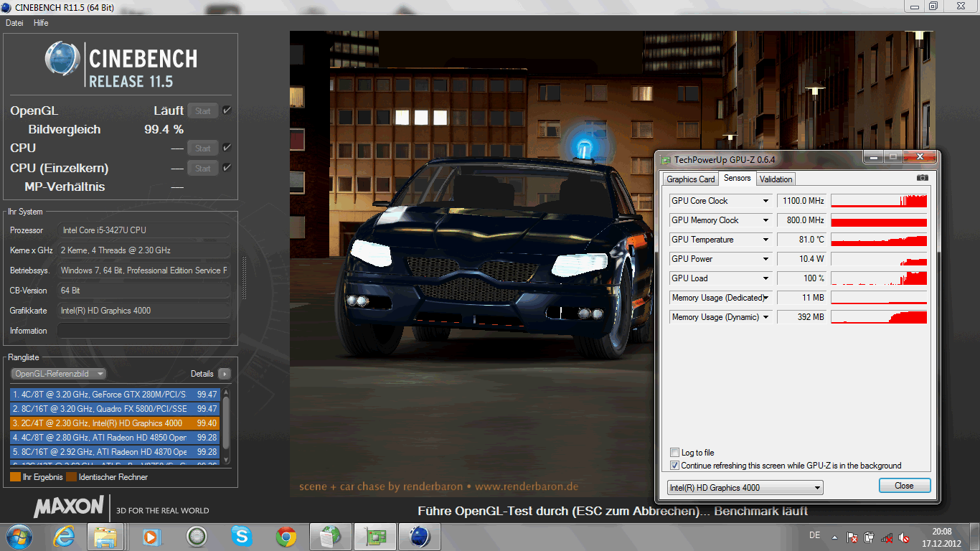Enable the Log to file checkbox
This screenshot has height=551, width=980.
(x=674, y=453)
